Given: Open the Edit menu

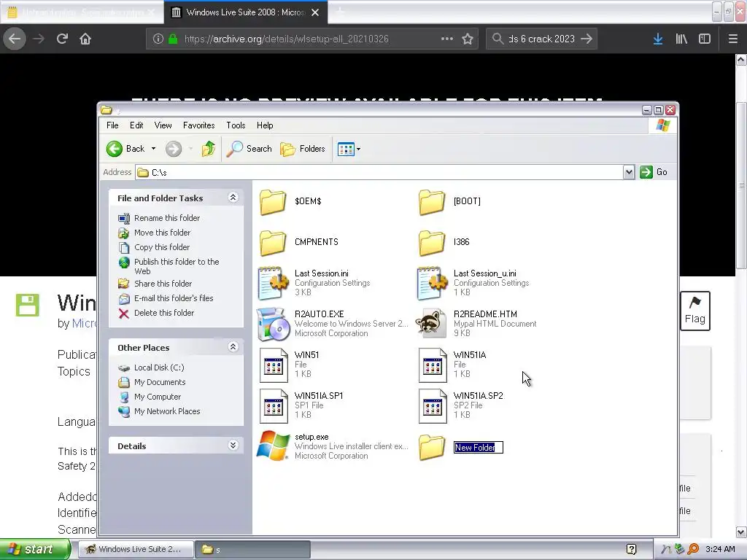Looking at the screenshot, I should (136, 125).
